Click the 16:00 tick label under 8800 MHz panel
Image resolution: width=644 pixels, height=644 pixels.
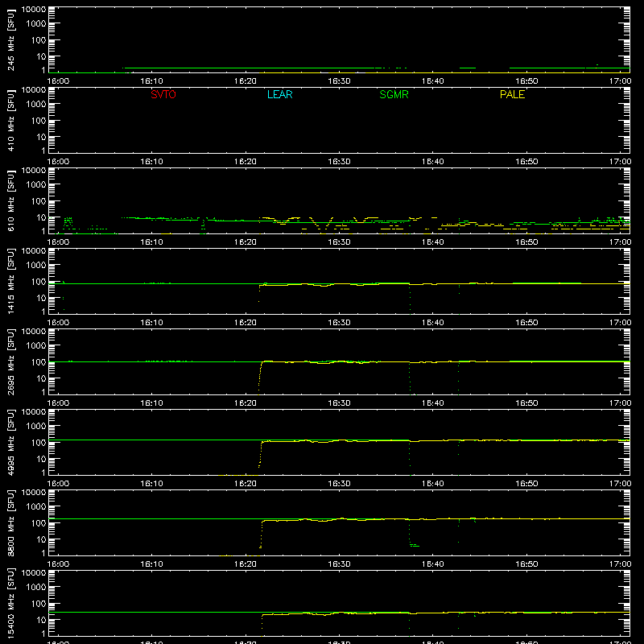click(58, 564)
